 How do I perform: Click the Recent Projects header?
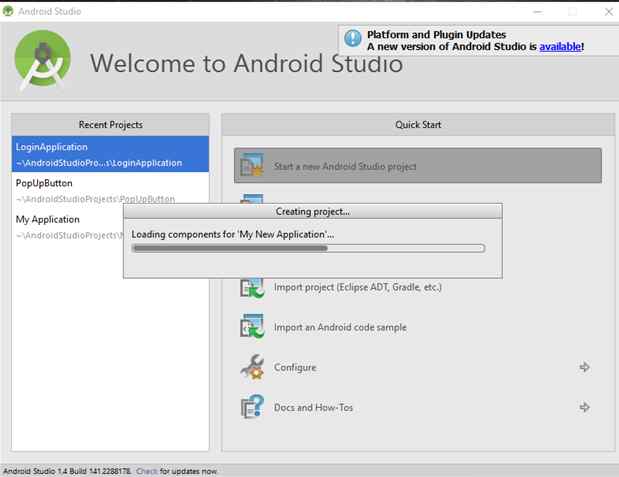pyautogui.click(x=111, y=125)
